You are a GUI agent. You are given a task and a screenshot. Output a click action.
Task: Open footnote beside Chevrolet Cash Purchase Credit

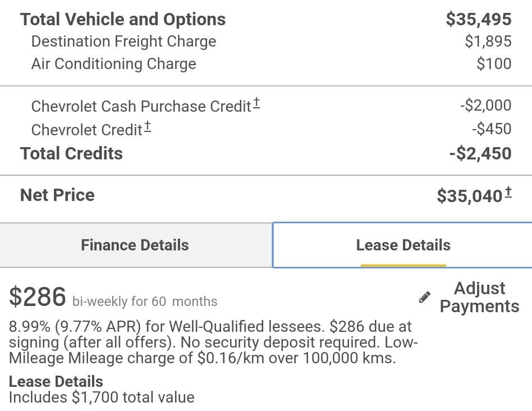(x=256, y=103)
